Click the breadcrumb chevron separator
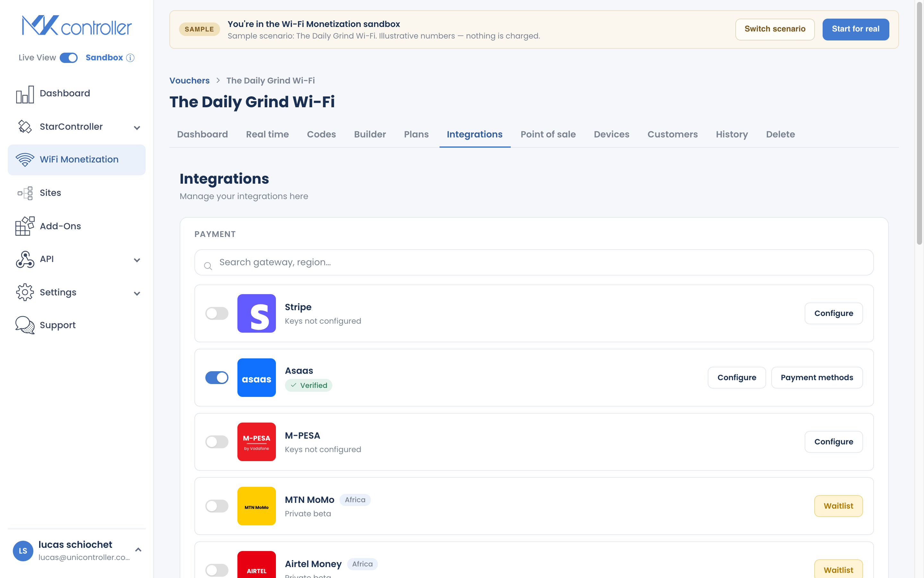The image size is (924, 578). point(218,80)
